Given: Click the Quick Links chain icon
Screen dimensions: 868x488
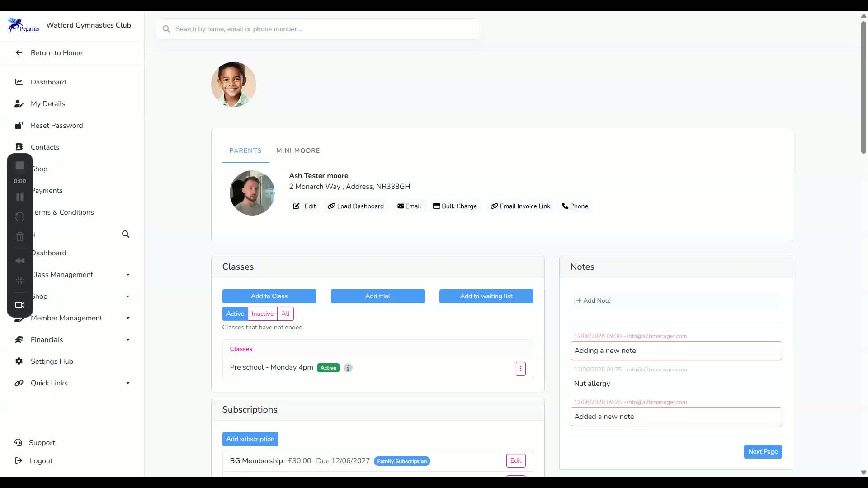Looking at the screenshot, I should (x=19, y=383).
